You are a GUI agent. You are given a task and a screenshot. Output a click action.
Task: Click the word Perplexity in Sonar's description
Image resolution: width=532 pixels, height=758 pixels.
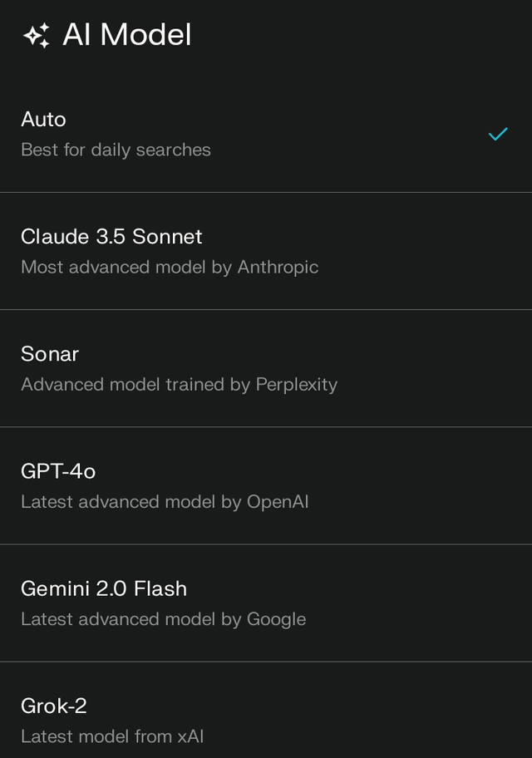pos(297,385)
